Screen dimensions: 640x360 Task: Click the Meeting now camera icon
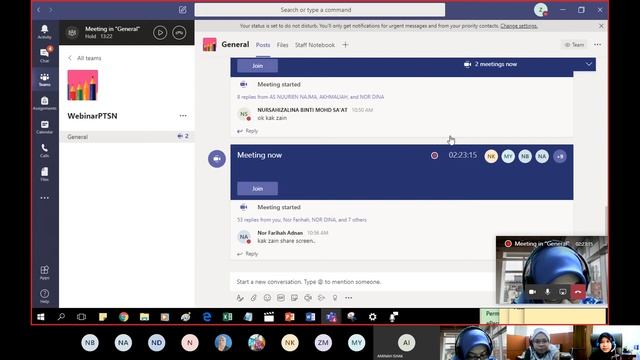(217, 159)
